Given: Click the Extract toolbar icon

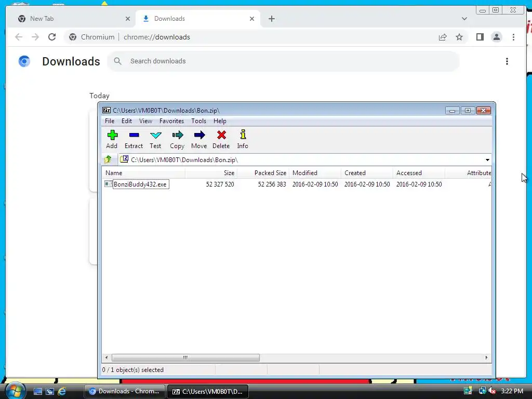Looking at the screenshot, I should pyautogui.click(x=134, y=139).
